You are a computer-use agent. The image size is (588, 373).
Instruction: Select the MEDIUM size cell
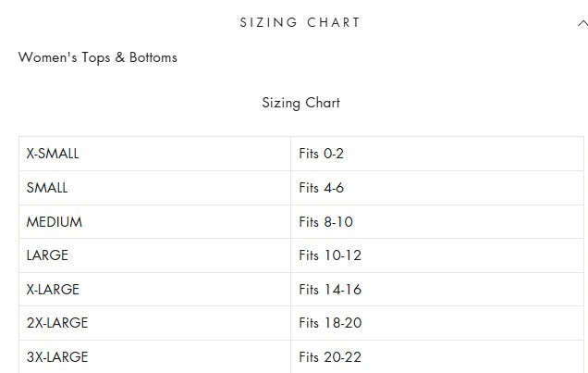(x=55, y=222)
